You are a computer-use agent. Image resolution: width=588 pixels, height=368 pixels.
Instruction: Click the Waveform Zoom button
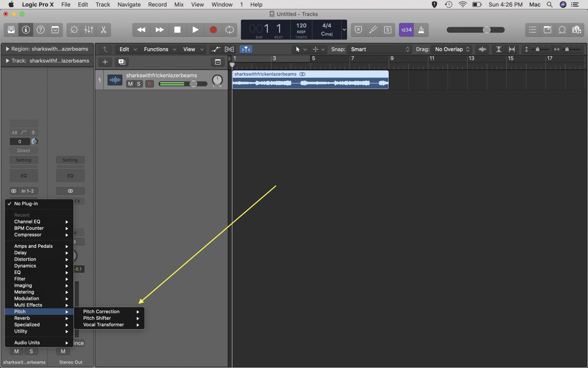point(482,49)
